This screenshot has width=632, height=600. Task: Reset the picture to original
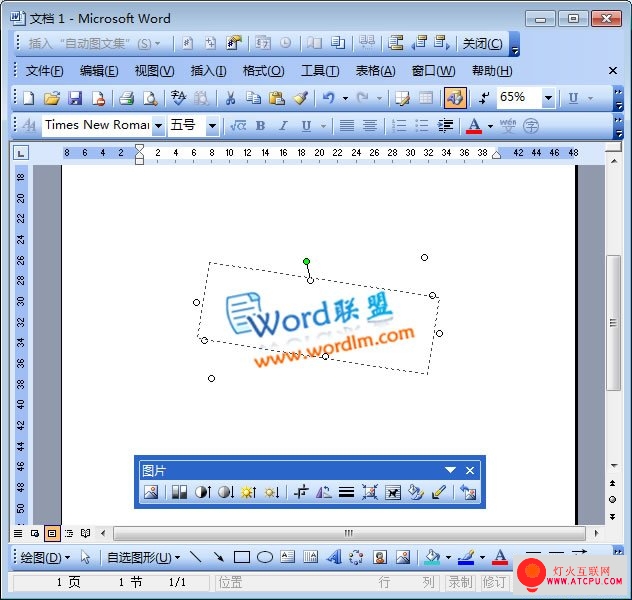click(468, 492)
